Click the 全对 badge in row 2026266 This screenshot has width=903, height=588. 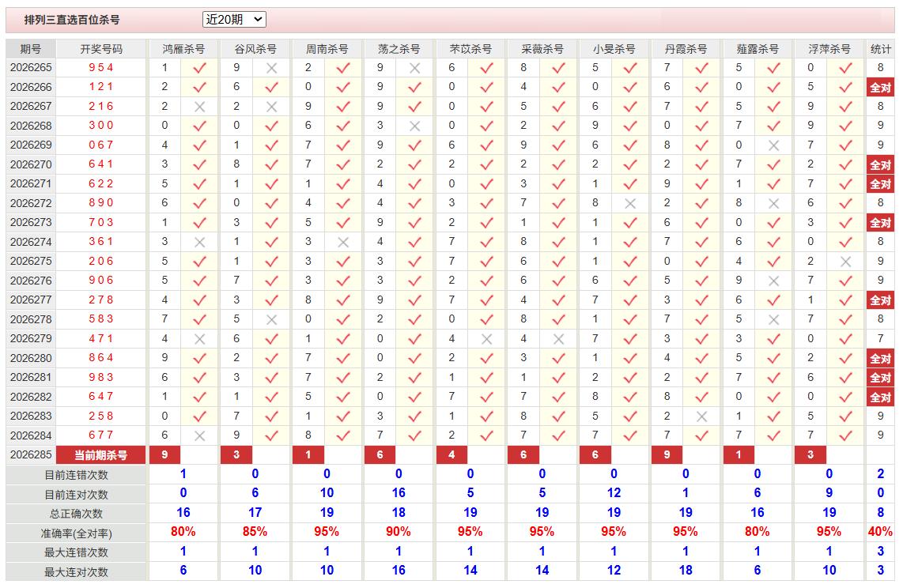point(881,88)
